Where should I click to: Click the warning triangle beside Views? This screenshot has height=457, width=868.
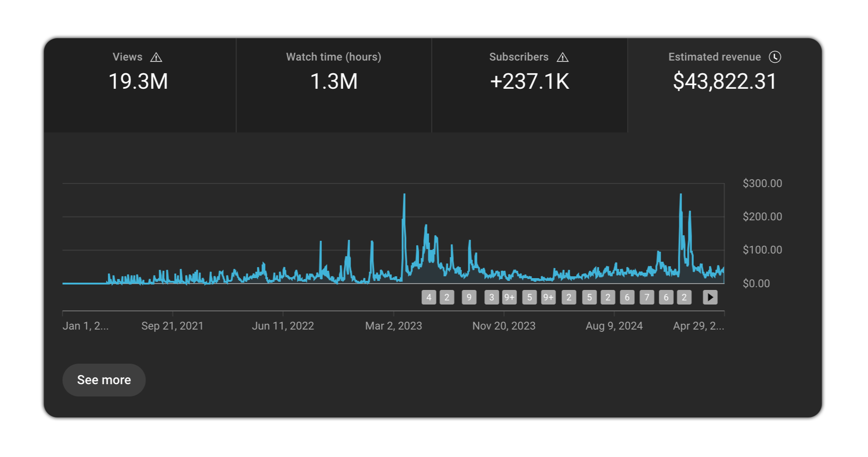pyautogui.click(x=156, y=57)
